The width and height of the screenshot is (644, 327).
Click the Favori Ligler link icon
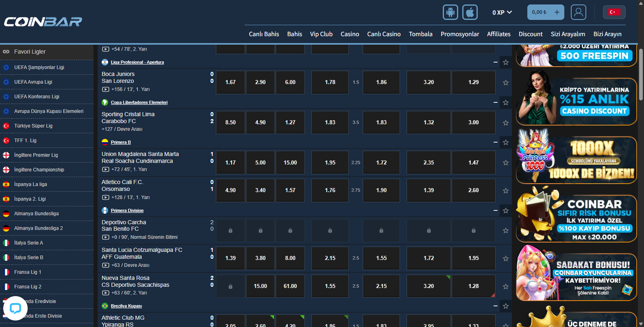pos(6,52)
